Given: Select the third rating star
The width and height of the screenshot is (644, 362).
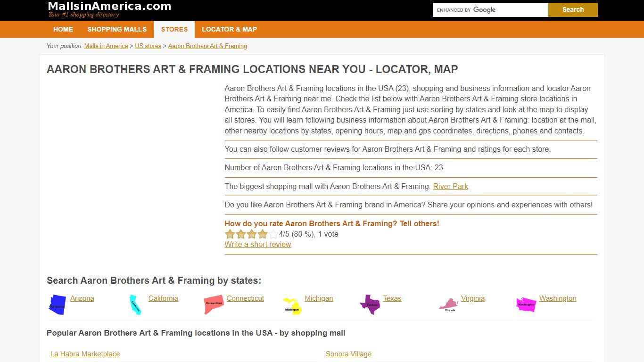Looking at the screenshot, I should [252, 234].
